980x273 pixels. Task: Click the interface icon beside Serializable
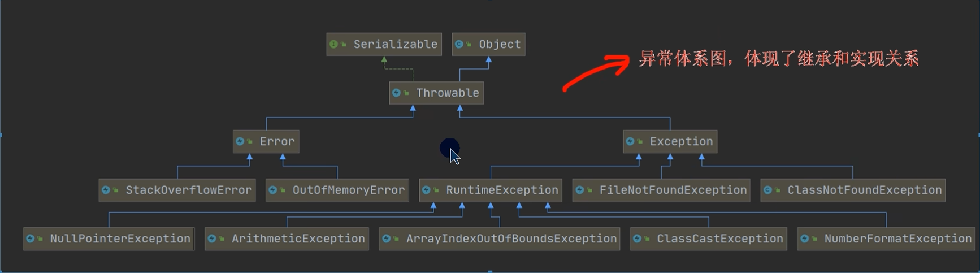pyautogui.click(x=334, y=44)
